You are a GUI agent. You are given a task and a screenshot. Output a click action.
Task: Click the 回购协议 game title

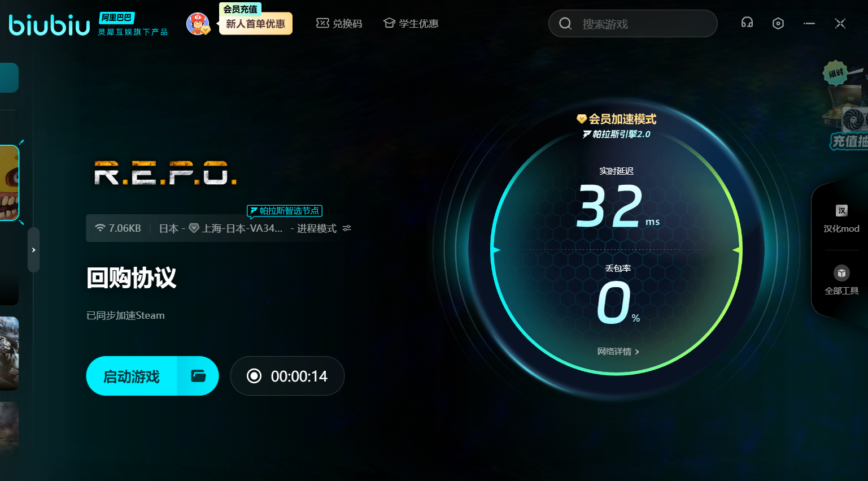(x=132, y=278)
